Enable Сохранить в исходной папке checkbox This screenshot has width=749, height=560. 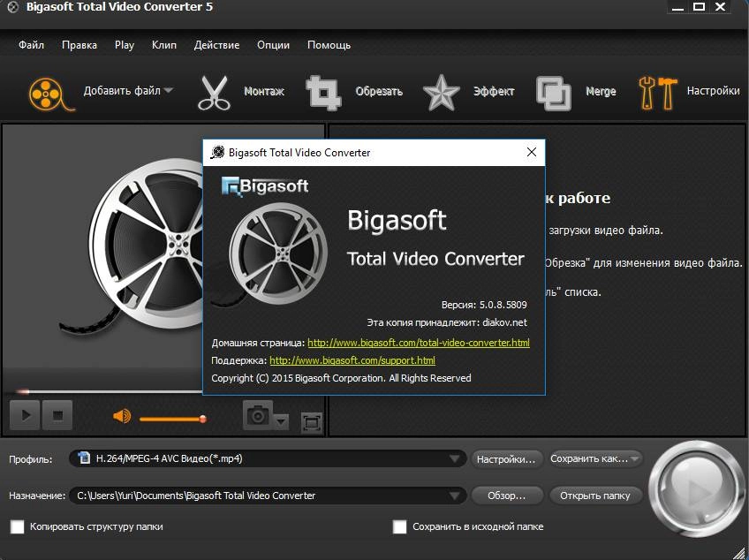click(399, 527)
